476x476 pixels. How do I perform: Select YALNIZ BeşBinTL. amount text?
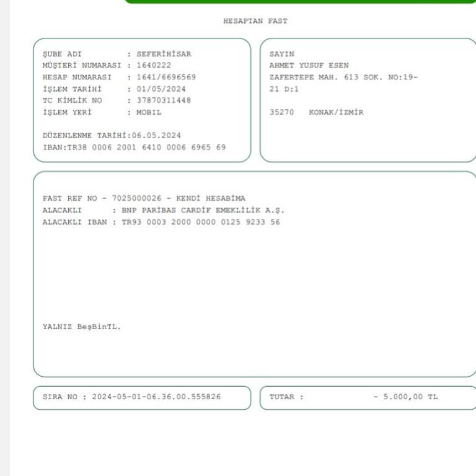coord(82,327)
